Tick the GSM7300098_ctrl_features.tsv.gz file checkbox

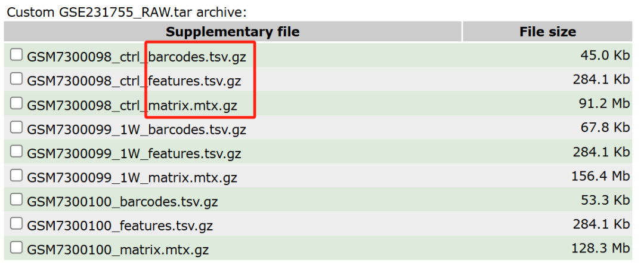[16, 78]
